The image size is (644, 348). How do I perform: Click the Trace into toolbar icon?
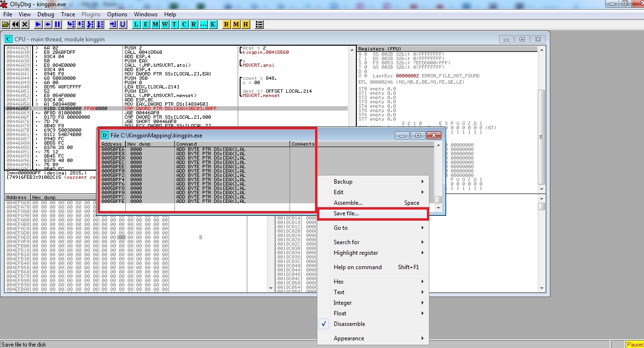(90, 24)
